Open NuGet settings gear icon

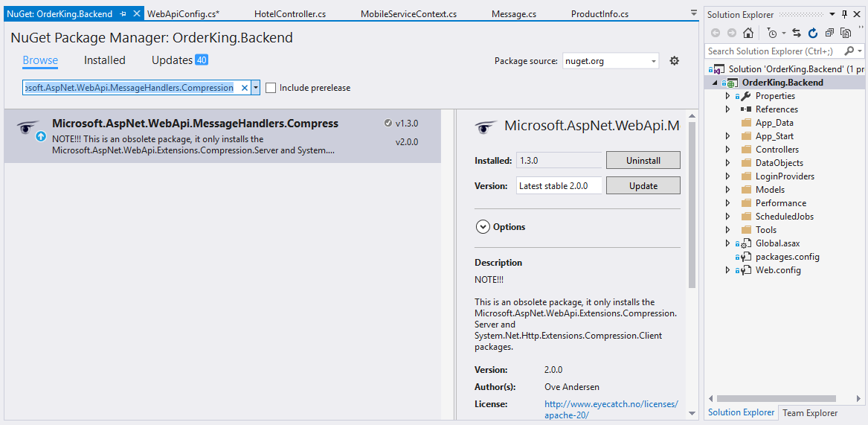pyautogui.click(x=675, y=61)
